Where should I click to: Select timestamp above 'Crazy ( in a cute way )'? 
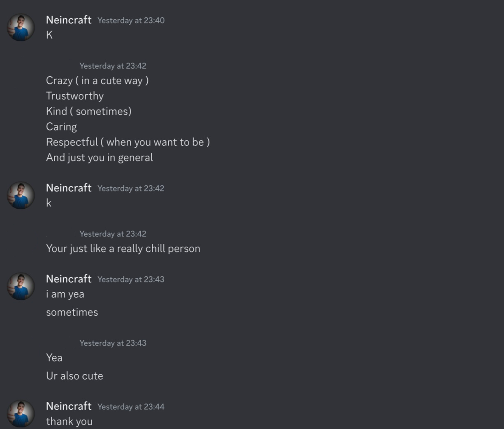(x=113, y=66)
